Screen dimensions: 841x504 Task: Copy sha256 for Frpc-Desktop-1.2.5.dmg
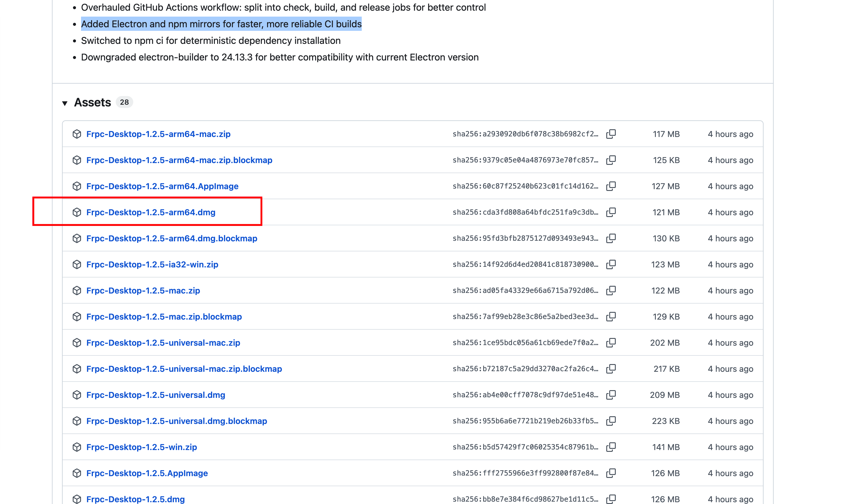point(611,499)
